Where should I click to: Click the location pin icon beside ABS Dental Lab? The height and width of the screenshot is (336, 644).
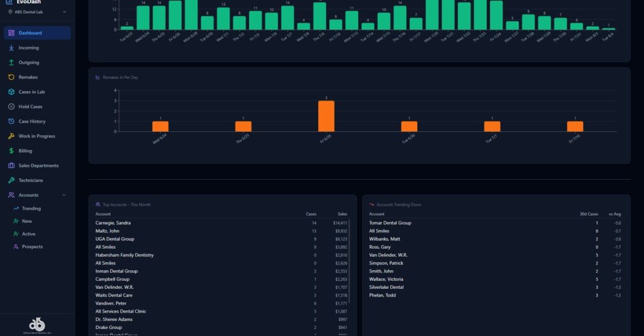click(x=10, y=12)
